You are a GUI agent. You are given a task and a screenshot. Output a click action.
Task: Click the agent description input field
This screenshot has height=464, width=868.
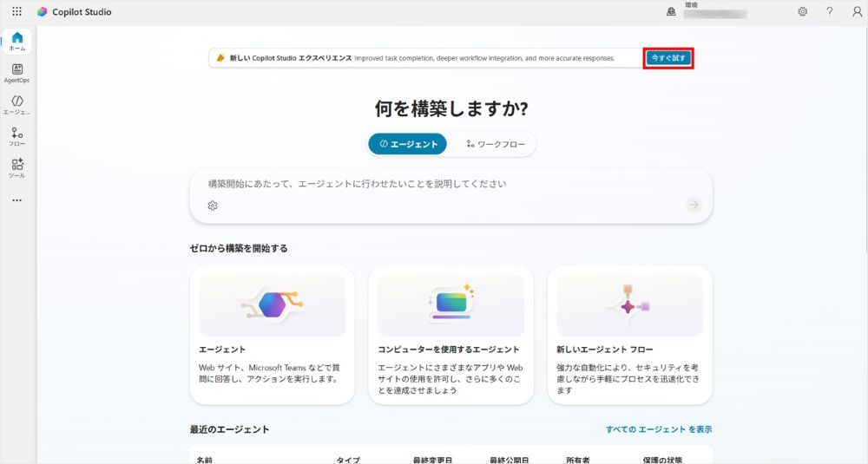(450, 196)
